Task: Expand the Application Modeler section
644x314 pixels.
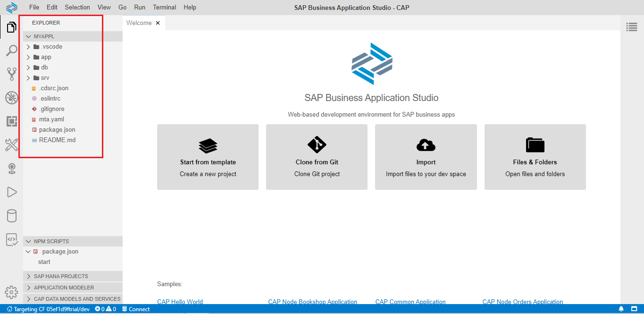Action: click(64, 288)
